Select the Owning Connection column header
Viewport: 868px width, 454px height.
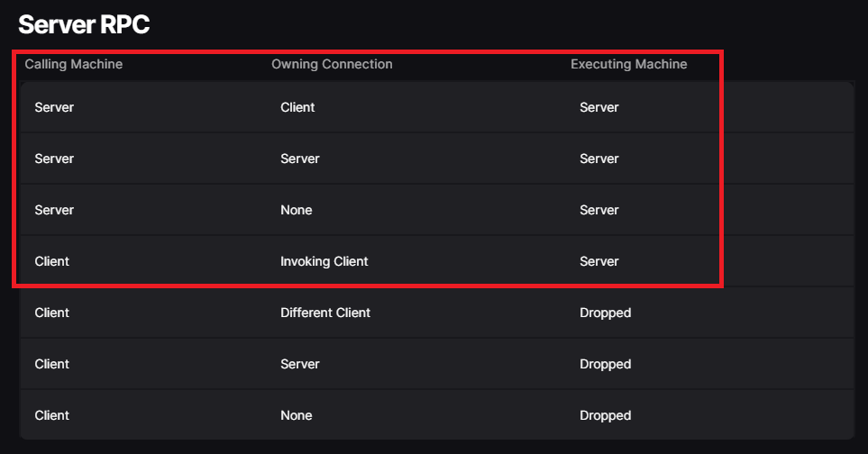332,64
